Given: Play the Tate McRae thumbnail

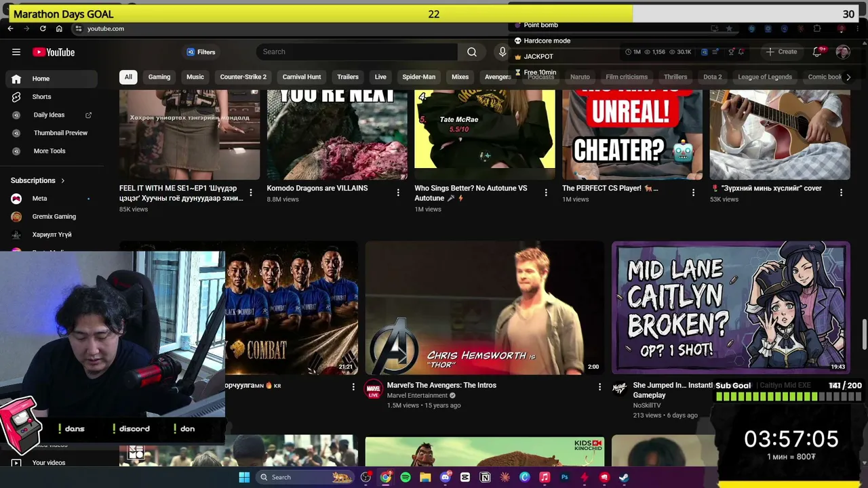Looking at the screenshot, I should point(485,134).
